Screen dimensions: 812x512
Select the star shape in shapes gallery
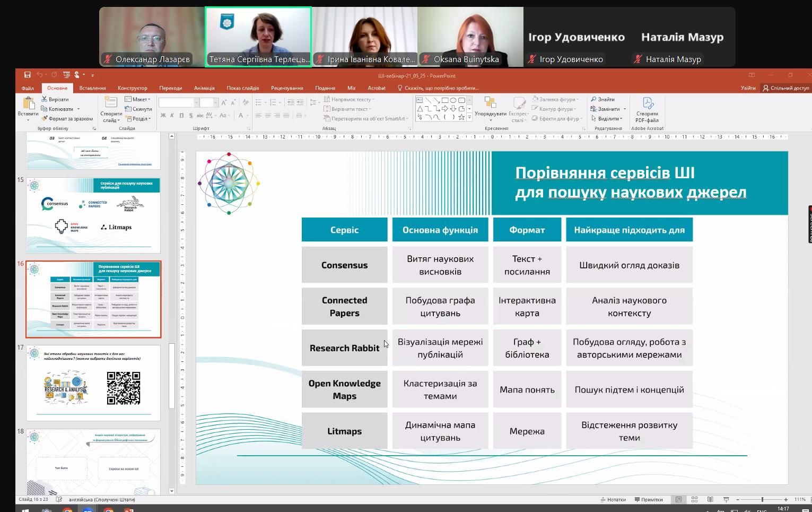point(461,117)
